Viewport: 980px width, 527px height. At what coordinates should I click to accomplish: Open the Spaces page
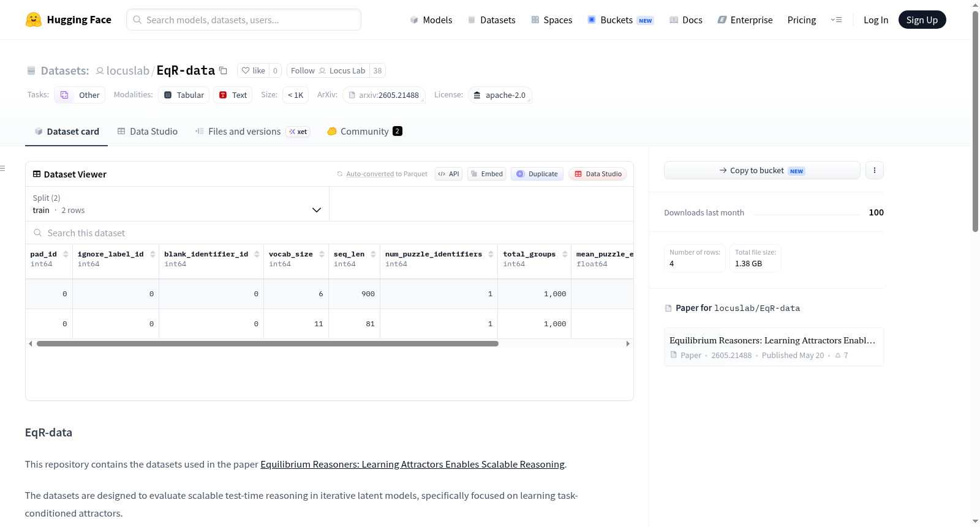pyautogui.click(x=551, y=20)
